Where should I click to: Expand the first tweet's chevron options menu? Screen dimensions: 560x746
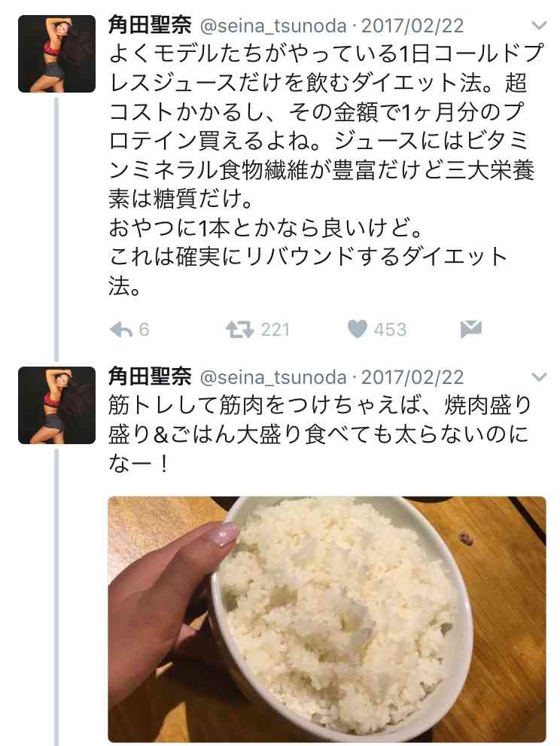(x=539, y=25)
